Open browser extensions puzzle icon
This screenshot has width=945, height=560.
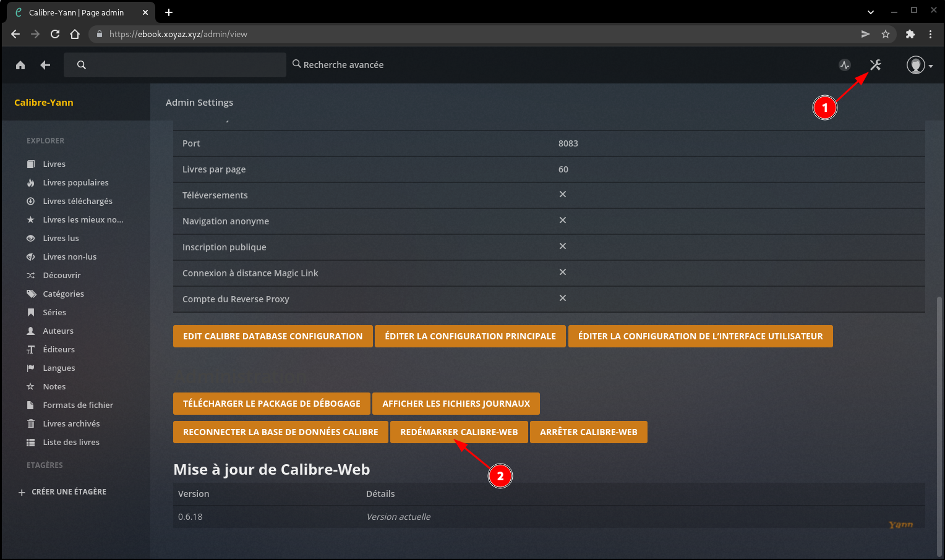point(910,34)
